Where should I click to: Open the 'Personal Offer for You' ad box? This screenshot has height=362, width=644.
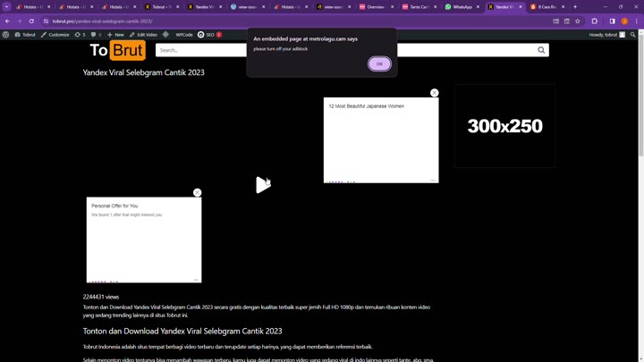coord(144,240)
